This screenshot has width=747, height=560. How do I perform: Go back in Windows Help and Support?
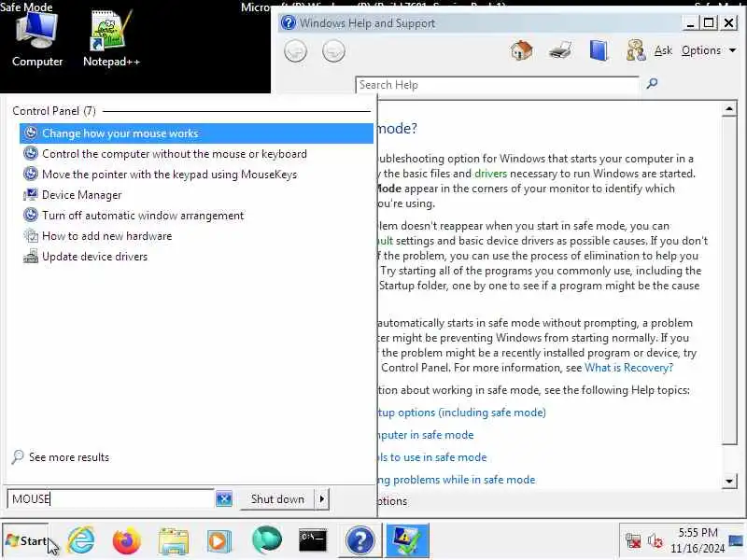pos(295,51)
